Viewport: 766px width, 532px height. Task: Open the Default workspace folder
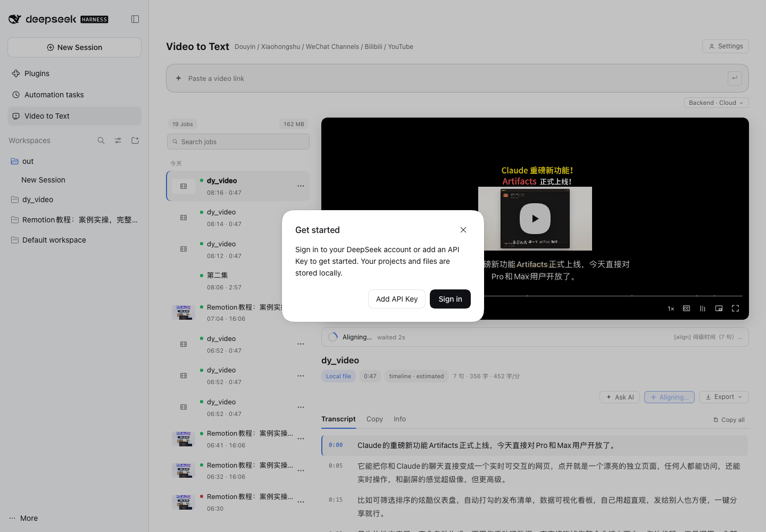tap(74, 240)
